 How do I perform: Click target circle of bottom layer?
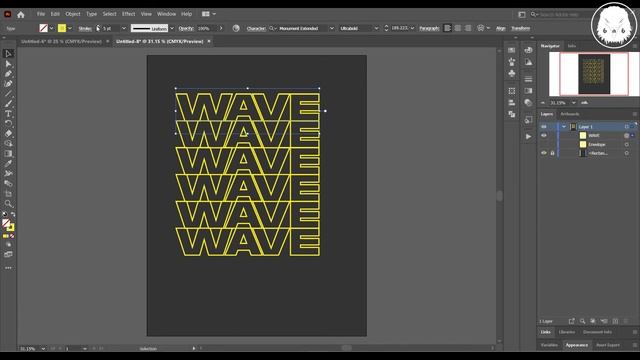pos(627,153)
